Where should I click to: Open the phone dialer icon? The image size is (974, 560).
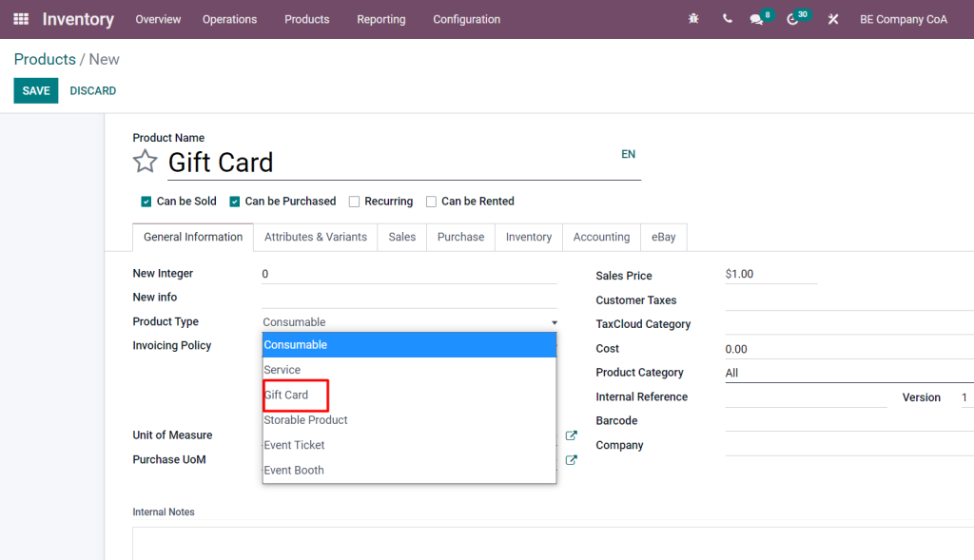[727, 18]
